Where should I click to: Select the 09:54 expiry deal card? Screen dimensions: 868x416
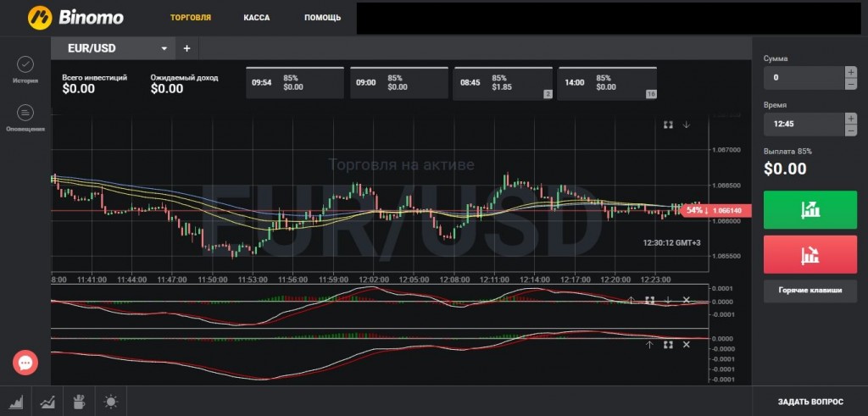coord(294,83)
